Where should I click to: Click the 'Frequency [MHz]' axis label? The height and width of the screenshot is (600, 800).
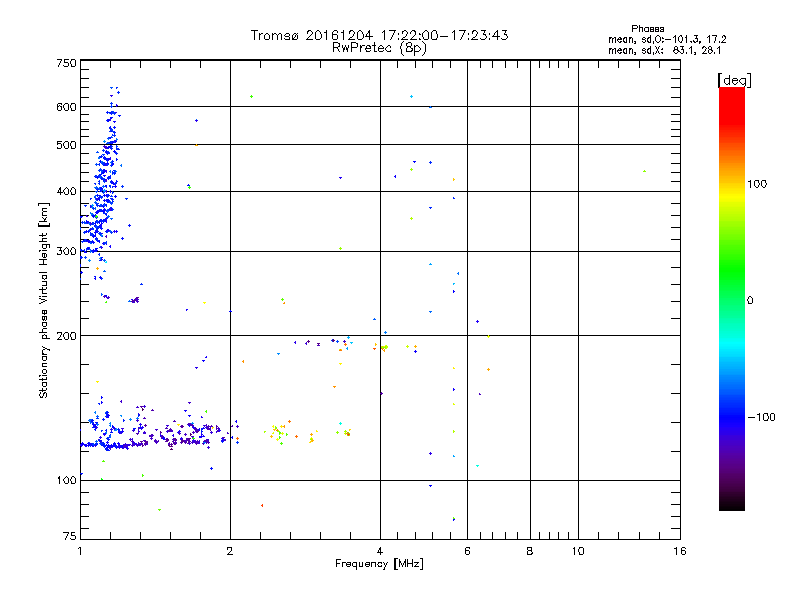(x=379, y=564)
